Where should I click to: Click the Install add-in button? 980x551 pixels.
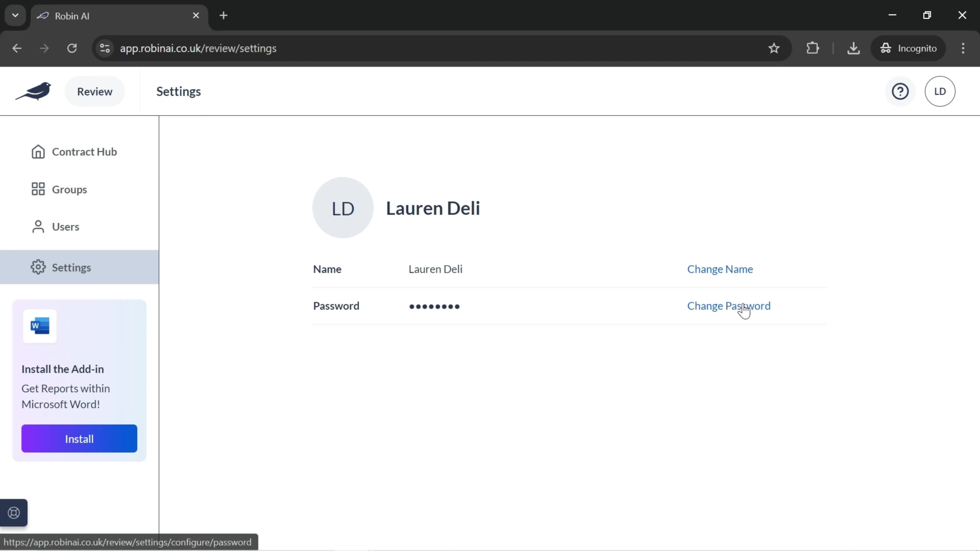coord(79,439)
